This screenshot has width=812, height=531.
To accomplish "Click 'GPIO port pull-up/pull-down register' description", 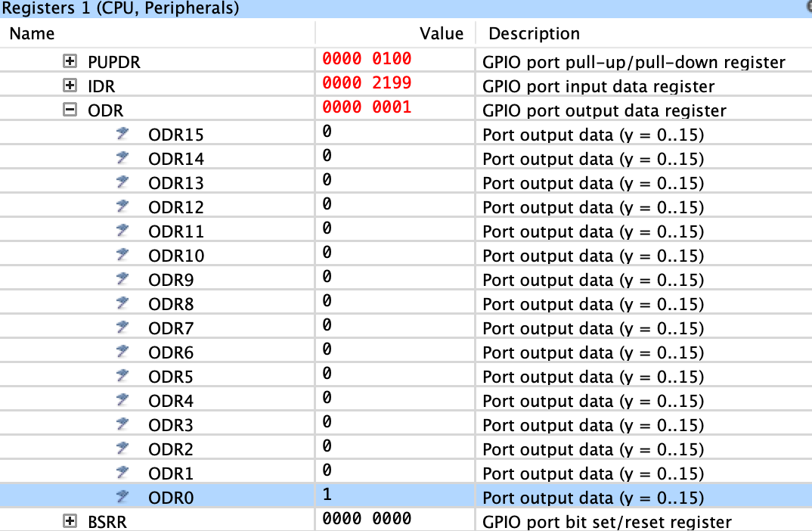I will point(634,62).
